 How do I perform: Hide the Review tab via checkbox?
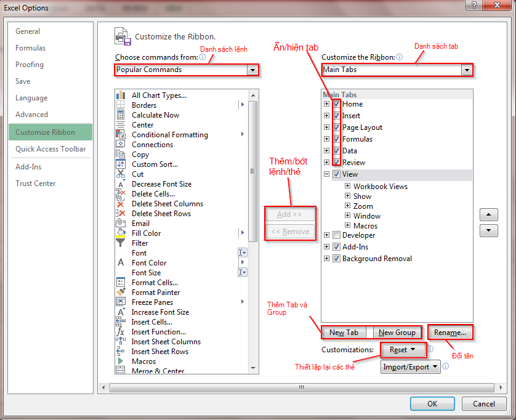(336, 163)
